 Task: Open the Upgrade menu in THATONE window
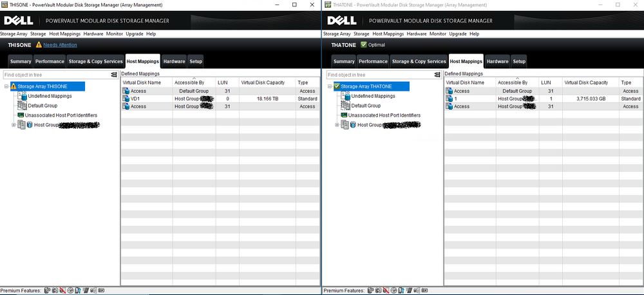tap(457, 33)
